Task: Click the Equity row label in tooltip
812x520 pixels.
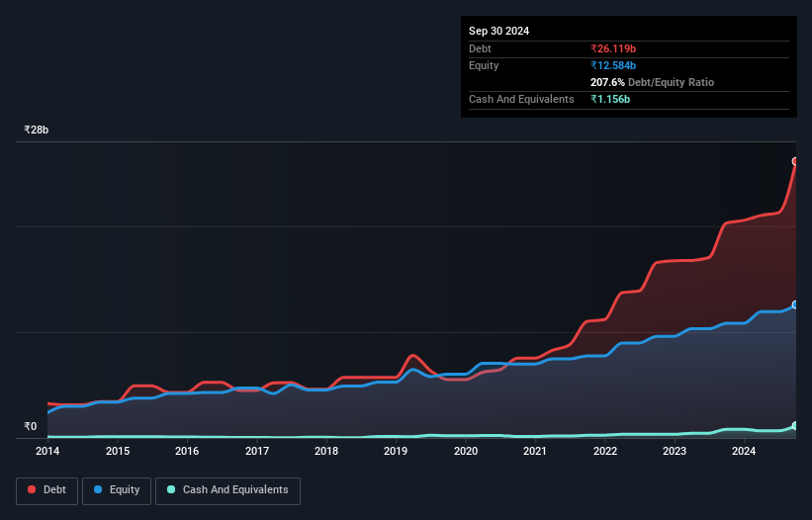Action: 484,65
